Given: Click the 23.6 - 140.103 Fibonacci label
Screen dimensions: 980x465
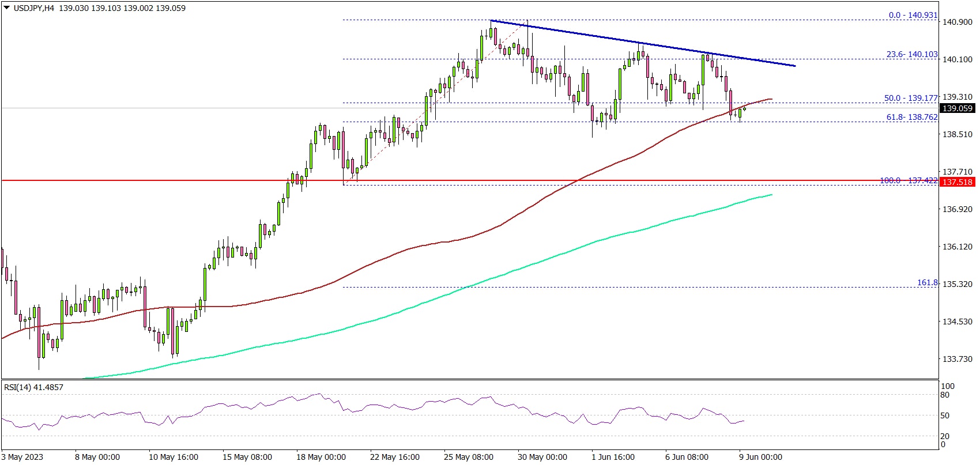Looking at the screenshot, I should pos(911,54).
